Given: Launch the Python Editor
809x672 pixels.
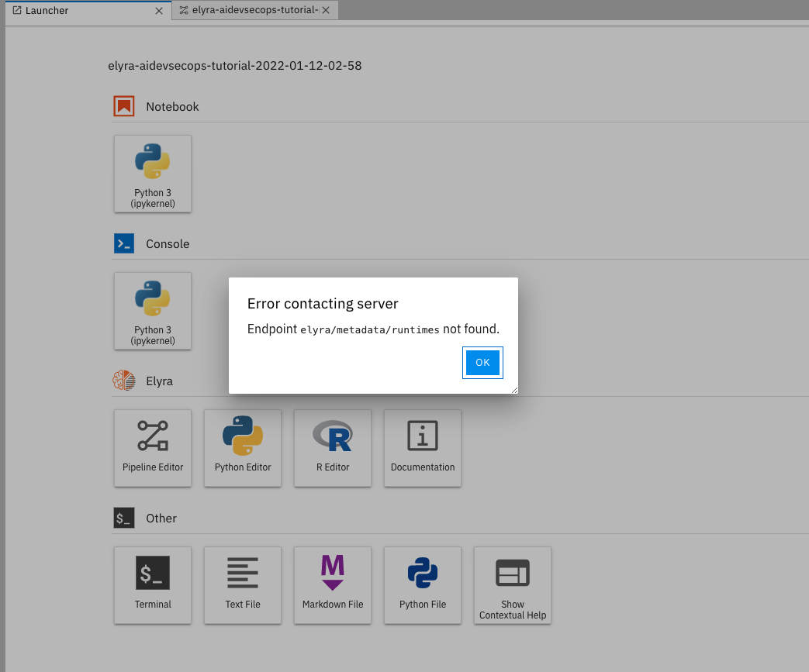Looking at the screenshot, I should click(x=243, y=448).
